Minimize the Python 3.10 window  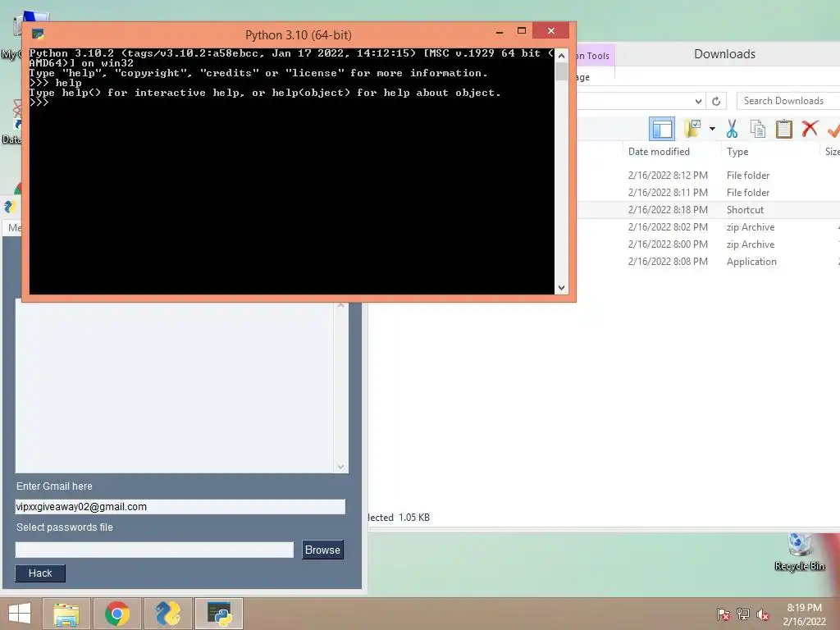[x=500, y=32]
